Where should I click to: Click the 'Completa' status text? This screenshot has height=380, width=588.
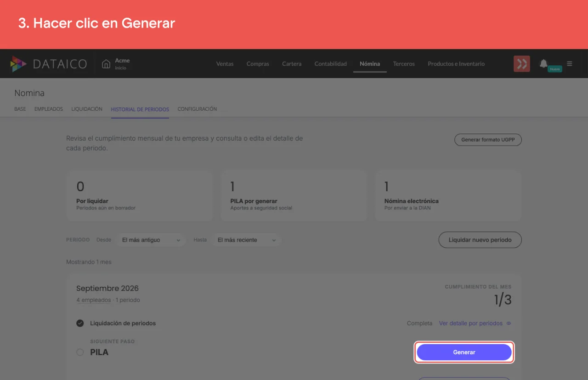pos(420,323)
